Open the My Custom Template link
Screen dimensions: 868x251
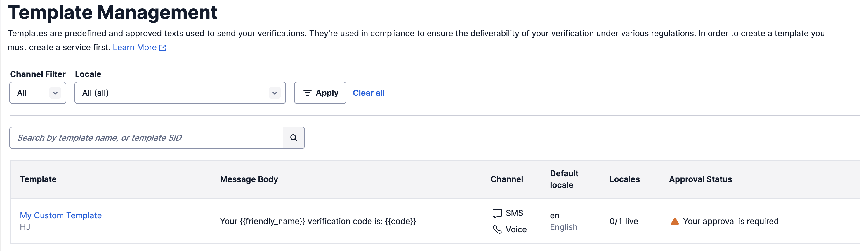61,215
